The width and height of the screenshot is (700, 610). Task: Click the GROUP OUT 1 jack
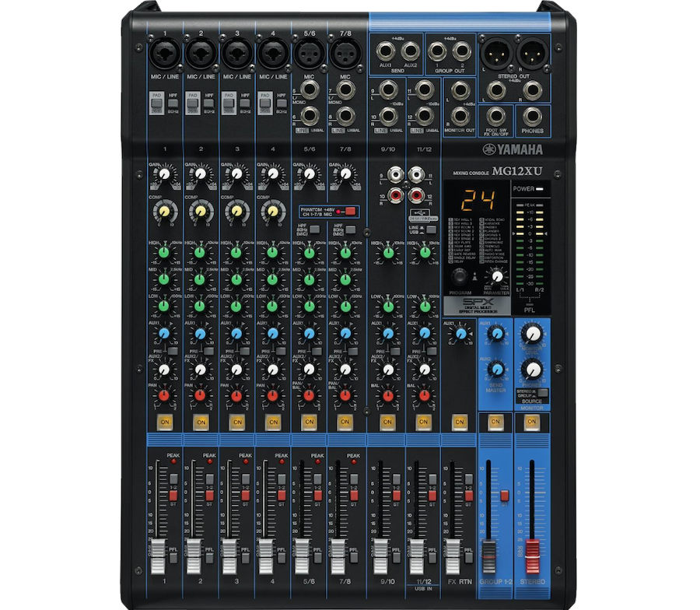click(436, 51)
